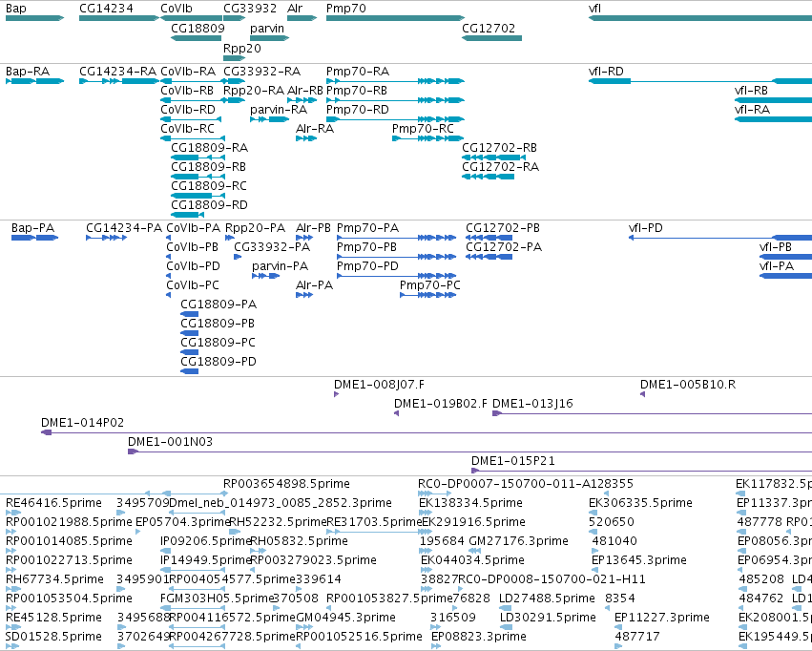This screenshot has height=651, width=812.
Task: Select the CG12702 gene arrow bar
Action: [492, 38]
